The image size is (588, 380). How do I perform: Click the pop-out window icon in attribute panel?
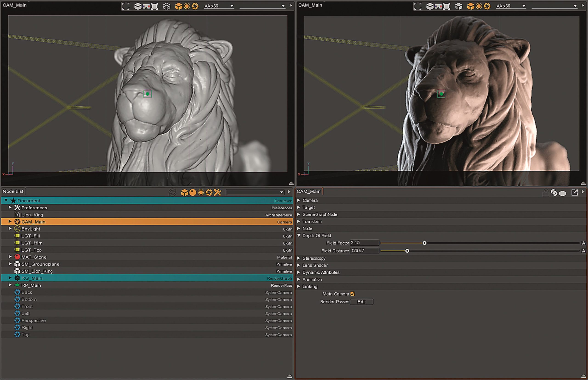point(575,192)
